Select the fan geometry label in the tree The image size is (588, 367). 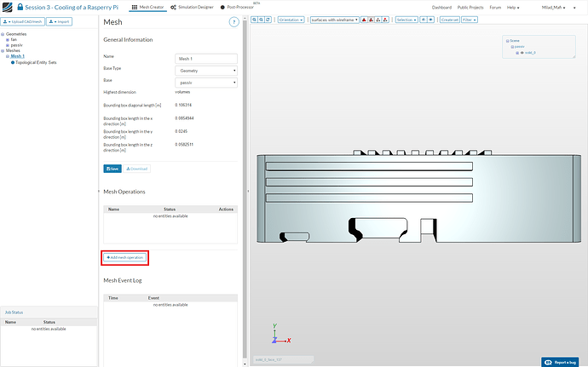coord(14,40)
